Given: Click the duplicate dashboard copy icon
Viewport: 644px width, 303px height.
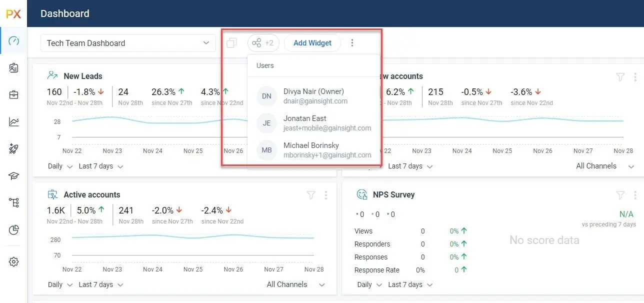Looking at the screenshot, I should [x=231, y=43].
